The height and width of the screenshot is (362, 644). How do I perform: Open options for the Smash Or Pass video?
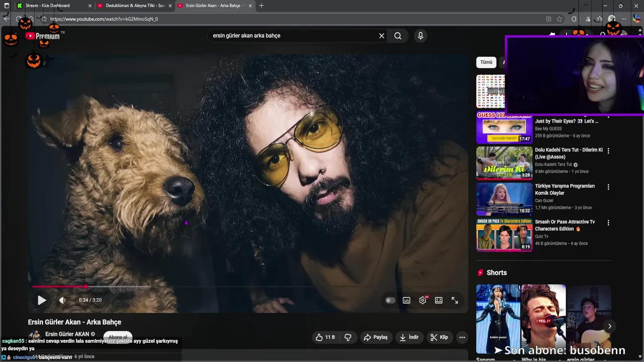pyautogui.click(x=608, y=223)
